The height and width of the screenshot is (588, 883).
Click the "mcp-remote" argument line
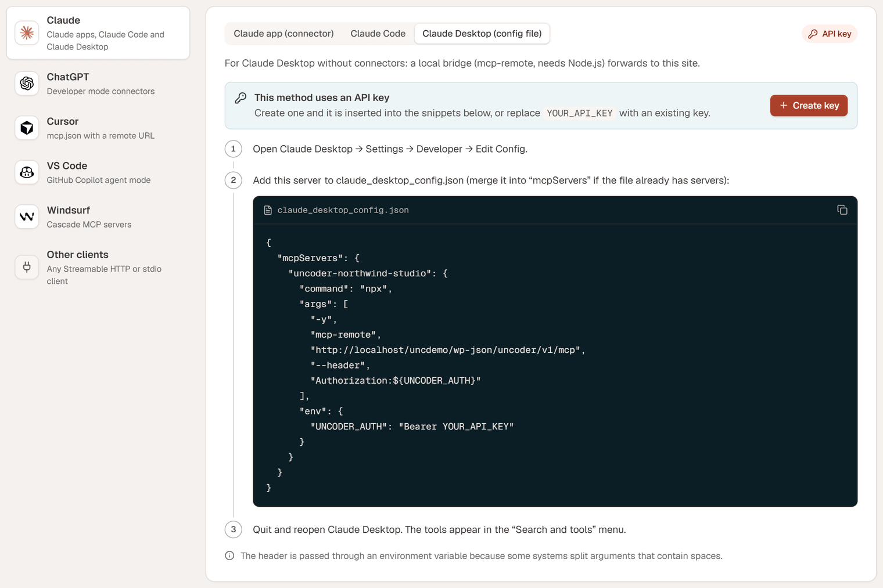346,334
